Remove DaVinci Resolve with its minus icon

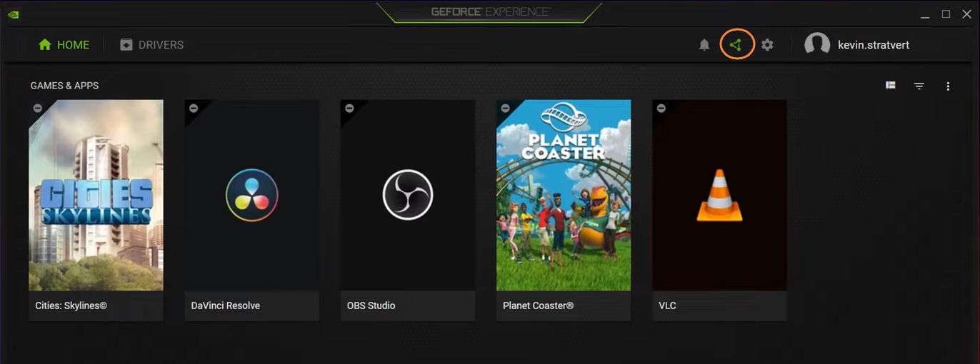194,108
